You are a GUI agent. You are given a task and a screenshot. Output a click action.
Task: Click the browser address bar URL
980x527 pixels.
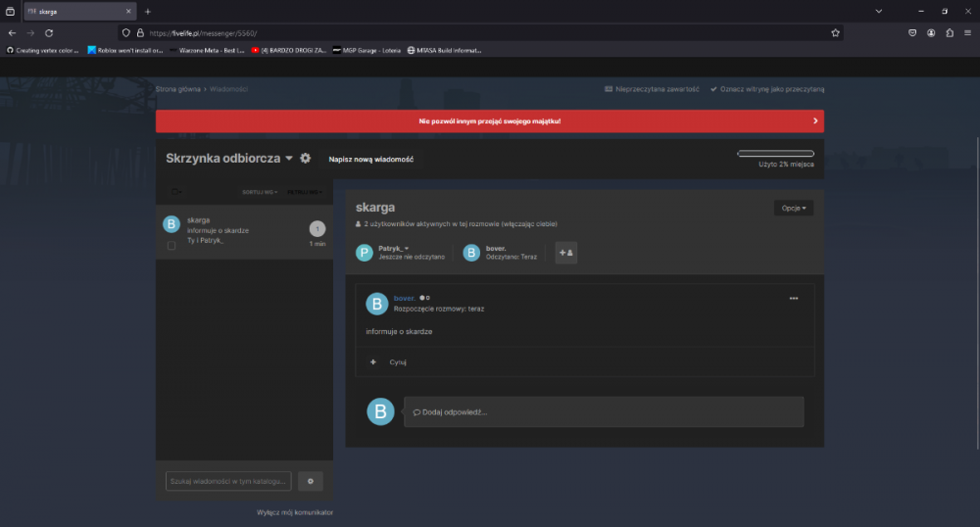(203, 33)
